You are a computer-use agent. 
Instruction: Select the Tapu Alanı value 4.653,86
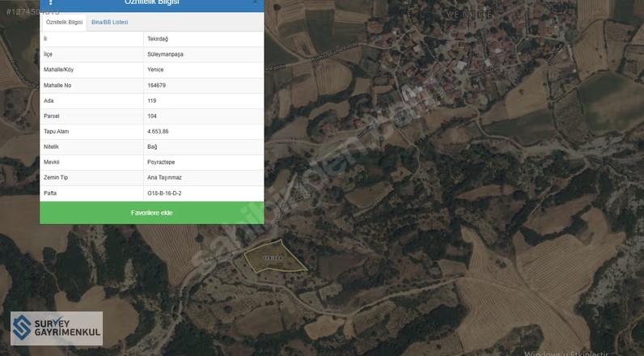point(158,131)
